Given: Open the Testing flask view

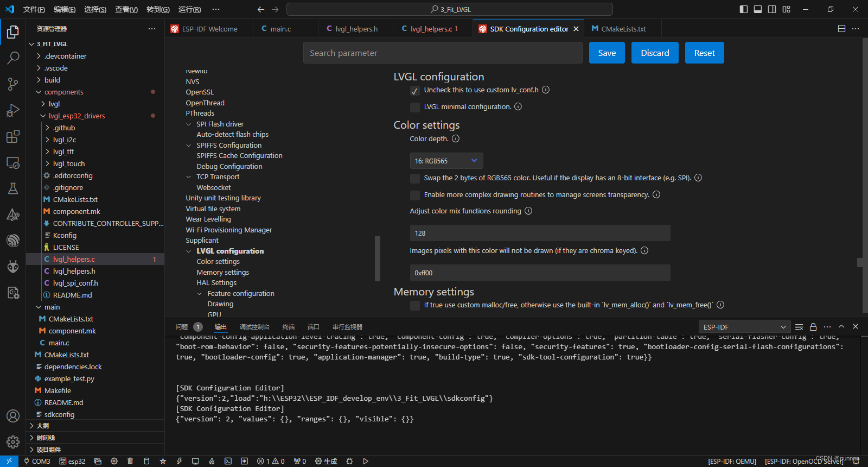Looking at the screenshot, I should click(x=13, y=188).
